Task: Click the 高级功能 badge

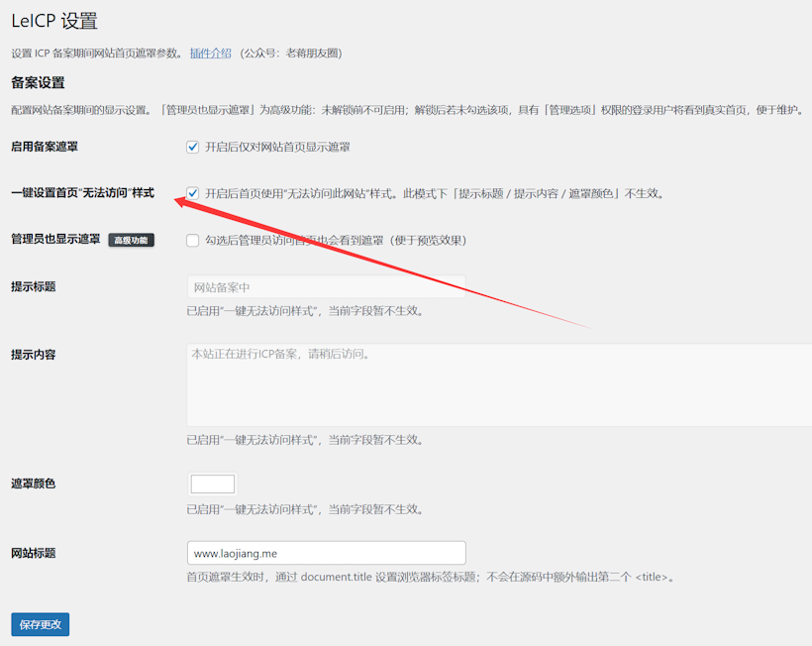Action: coord(131,240)
